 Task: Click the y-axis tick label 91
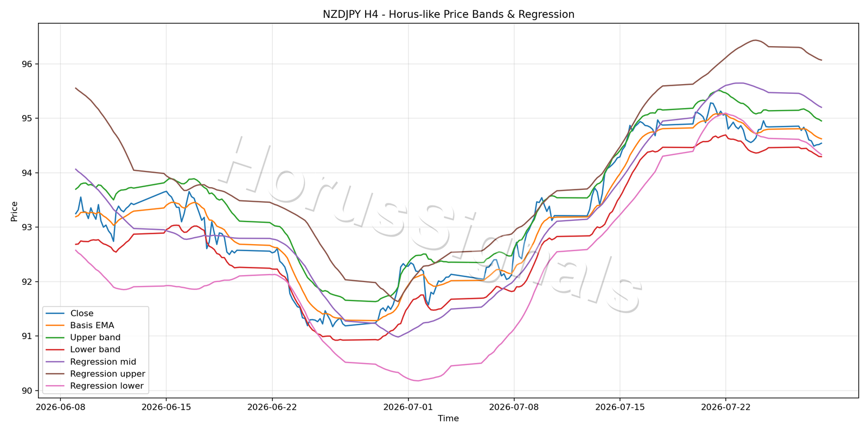[x=27, y=336]
